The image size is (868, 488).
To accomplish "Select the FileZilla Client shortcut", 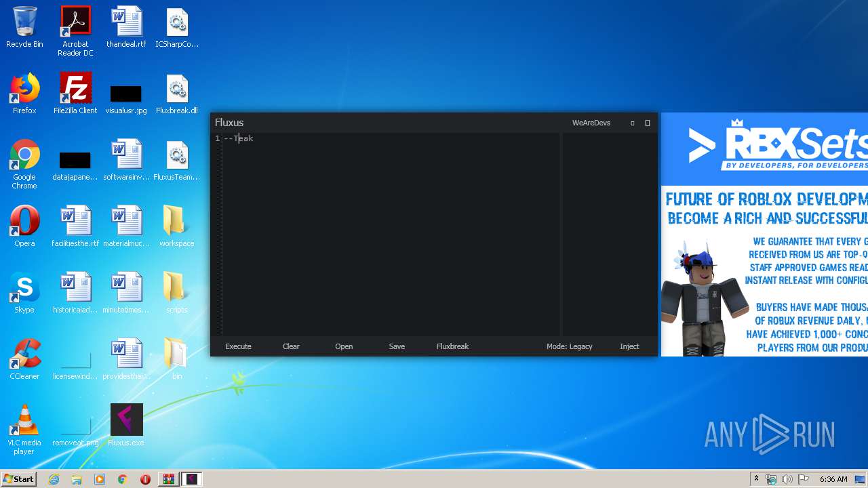I will point(75,94).
